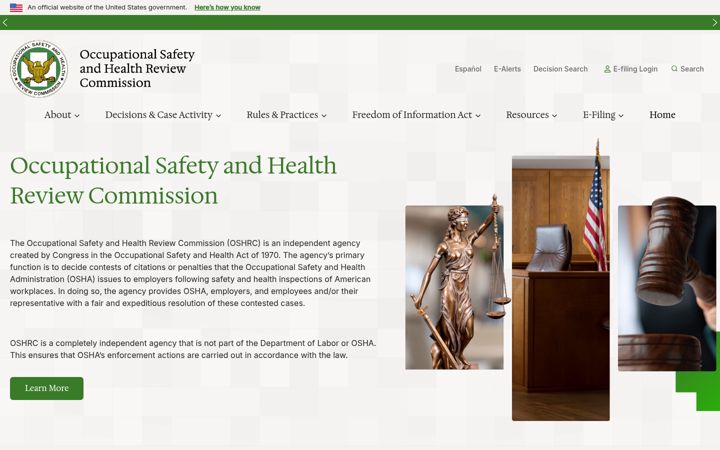Image resolution: width=720 pixels, height=450 pixels.
Task: Open Rules & Practices menu
Action: [282, 115]
